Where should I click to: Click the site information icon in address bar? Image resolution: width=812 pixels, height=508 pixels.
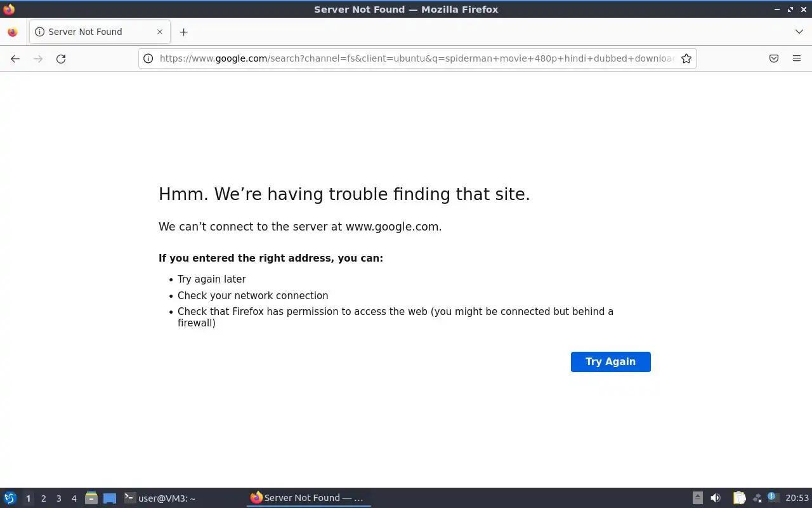(148, 58)
